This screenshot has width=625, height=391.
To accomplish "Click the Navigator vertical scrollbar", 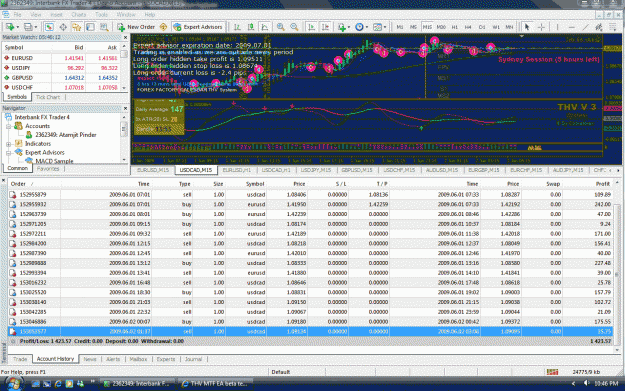I will (x=124, y=138).
